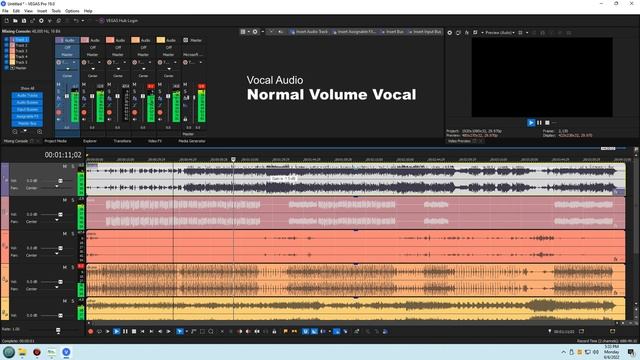The image size is (640, 360).
Task: Click the record button in the transport bar
Action: coord(91,331)
